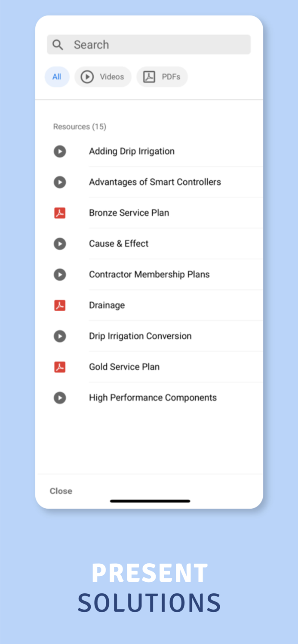The height and width of the screenshot is (644, 298).
Task: Select the play icon for Contractor Membership Plans
Action: click(60, 274)
